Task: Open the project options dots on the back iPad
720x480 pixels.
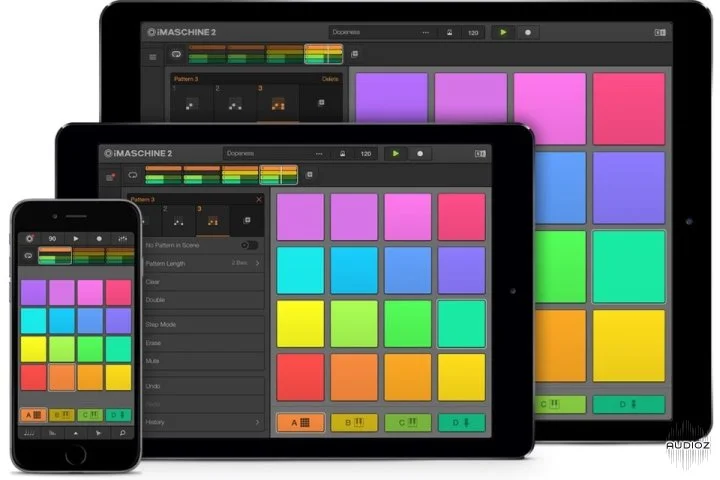Action: click(x=426, y=33)
